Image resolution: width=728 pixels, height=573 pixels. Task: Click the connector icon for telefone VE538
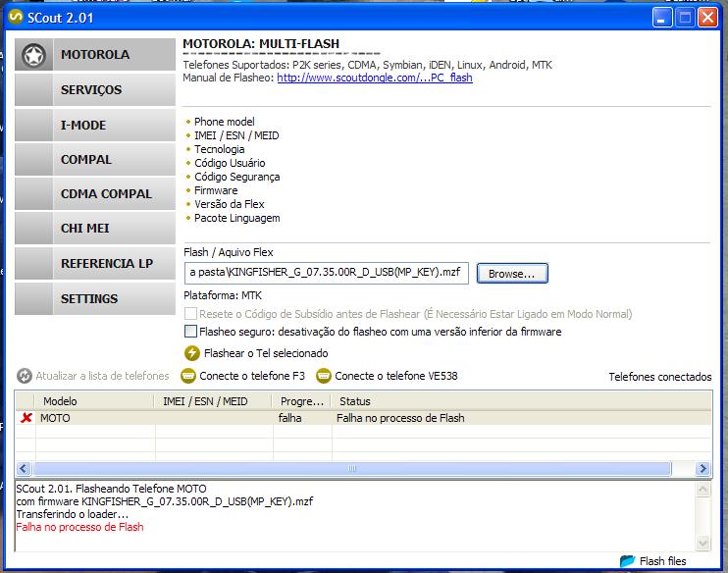pos(324,376)
